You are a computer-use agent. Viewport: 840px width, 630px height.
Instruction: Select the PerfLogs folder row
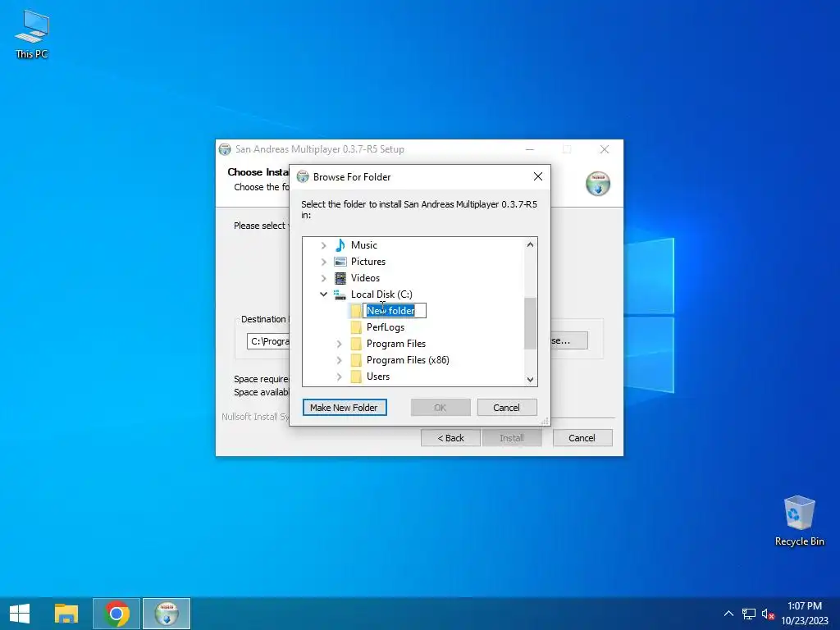point(386,327)
